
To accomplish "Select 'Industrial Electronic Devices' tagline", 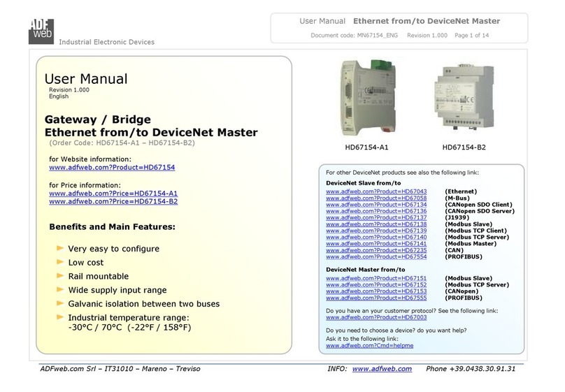I will tap(107, 42).
